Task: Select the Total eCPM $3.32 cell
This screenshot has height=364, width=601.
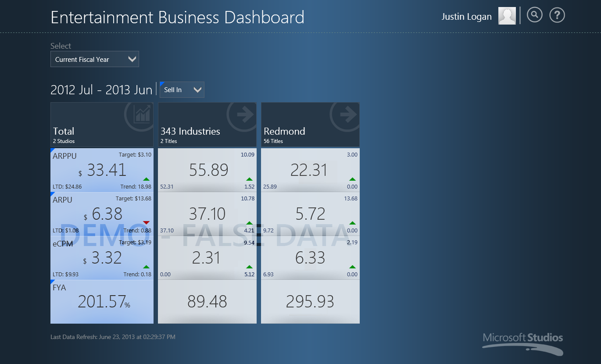Action: click(x=102, y=258)
